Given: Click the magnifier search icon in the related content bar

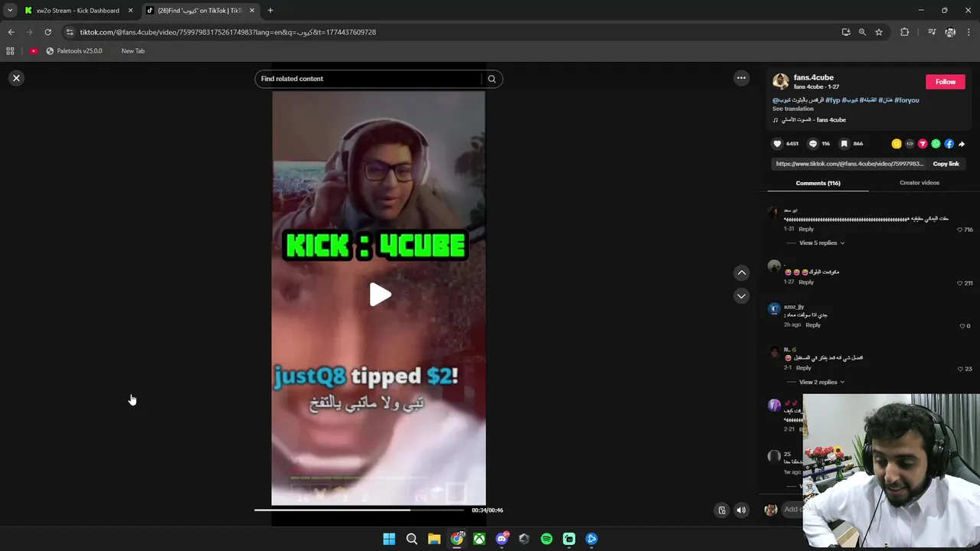Looking at the screenshot, I should 492,79.
